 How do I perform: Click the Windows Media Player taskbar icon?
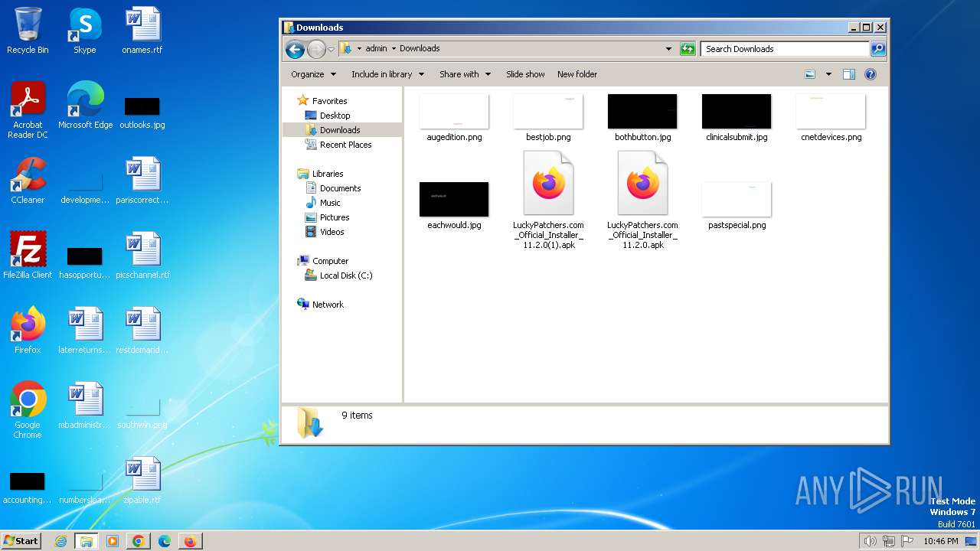(113, 541)
